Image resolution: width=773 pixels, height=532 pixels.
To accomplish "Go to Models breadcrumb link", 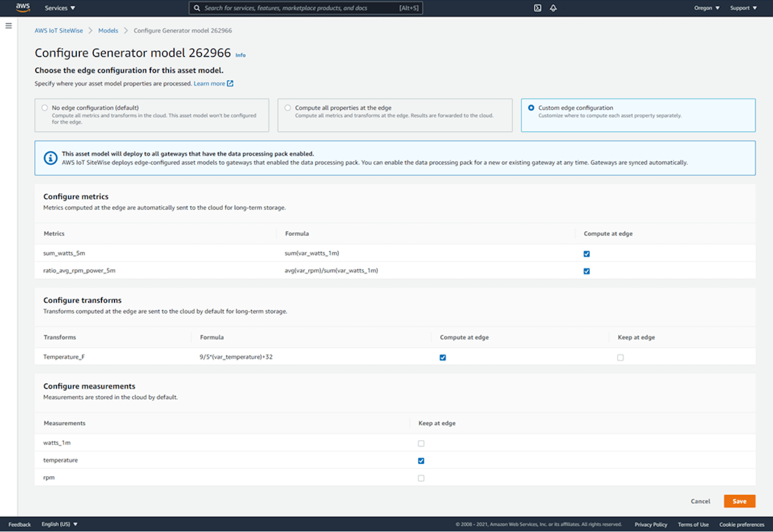I will [108, 30].
